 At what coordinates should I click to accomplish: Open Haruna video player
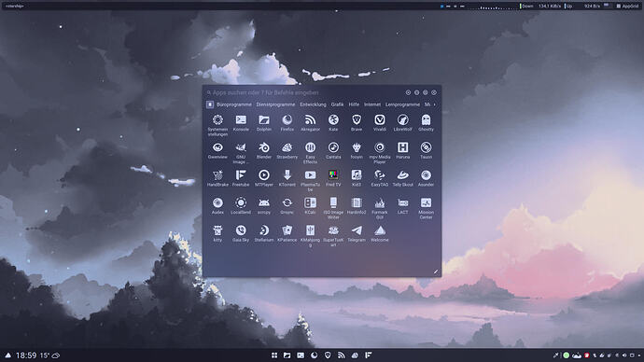click(403, 150)
